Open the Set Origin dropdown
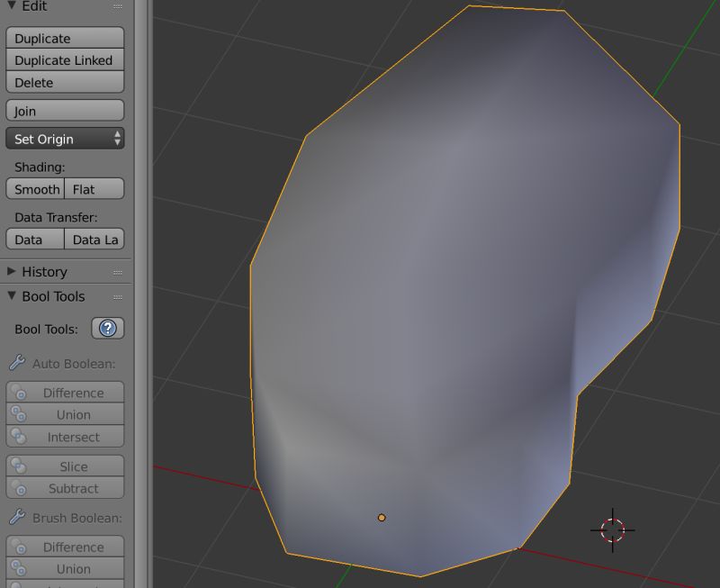The width and height of the screenshot is (720, 588). click(x=65, y=140)
